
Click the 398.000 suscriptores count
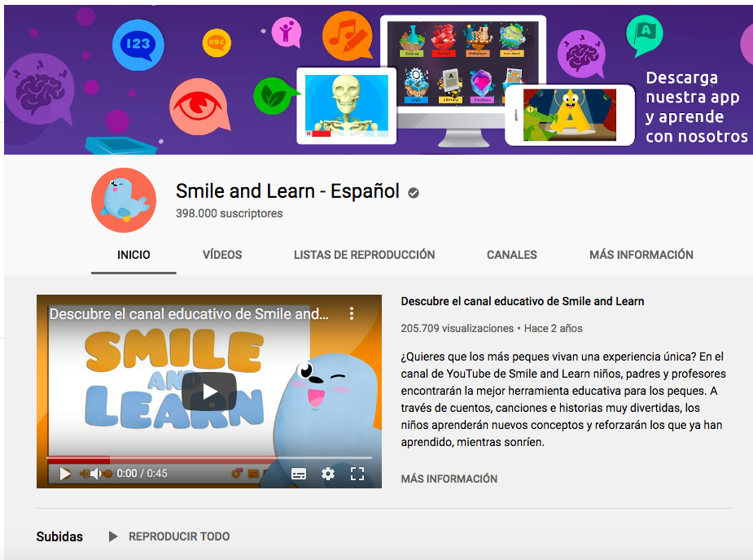click(x=229, y=213)
